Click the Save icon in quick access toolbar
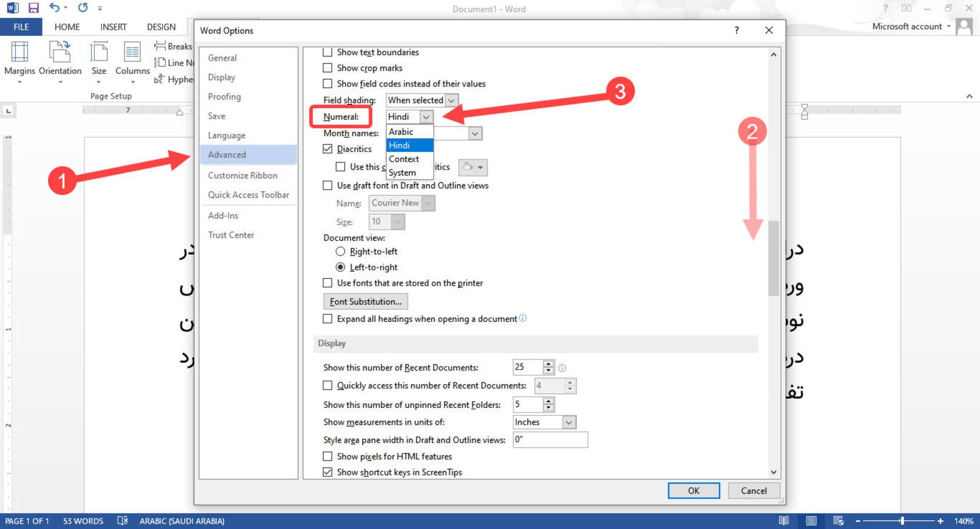The width and height of the screenshot is (980, 529). click(x=34, y=8)
